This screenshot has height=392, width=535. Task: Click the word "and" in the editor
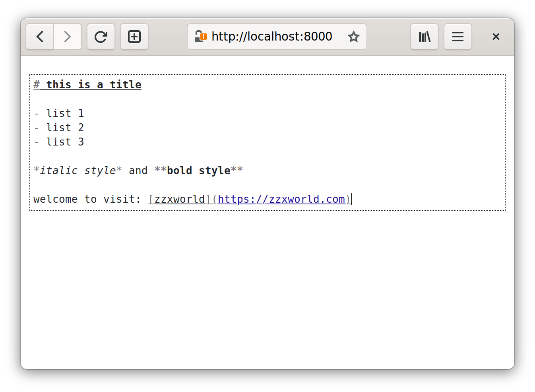tap(138, 171)
